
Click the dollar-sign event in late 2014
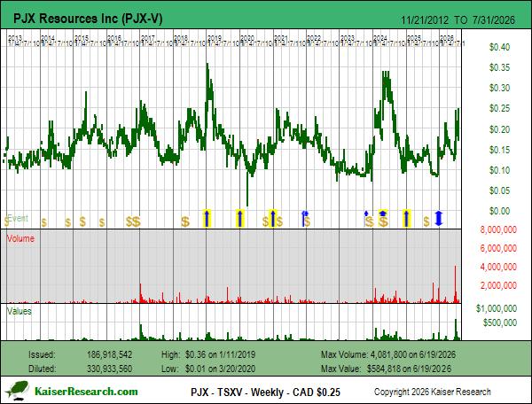(x=68, y=222)
